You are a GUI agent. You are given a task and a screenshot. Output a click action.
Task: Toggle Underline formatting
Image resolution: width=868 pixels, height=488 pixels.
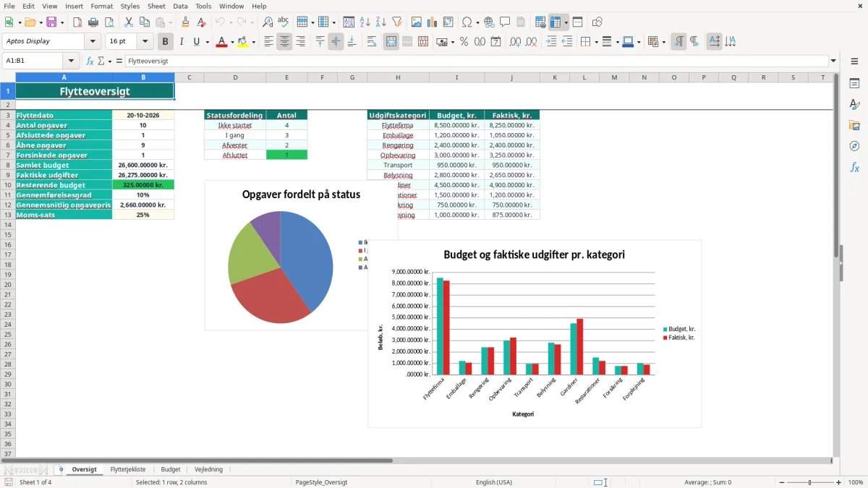pos(197,42)
